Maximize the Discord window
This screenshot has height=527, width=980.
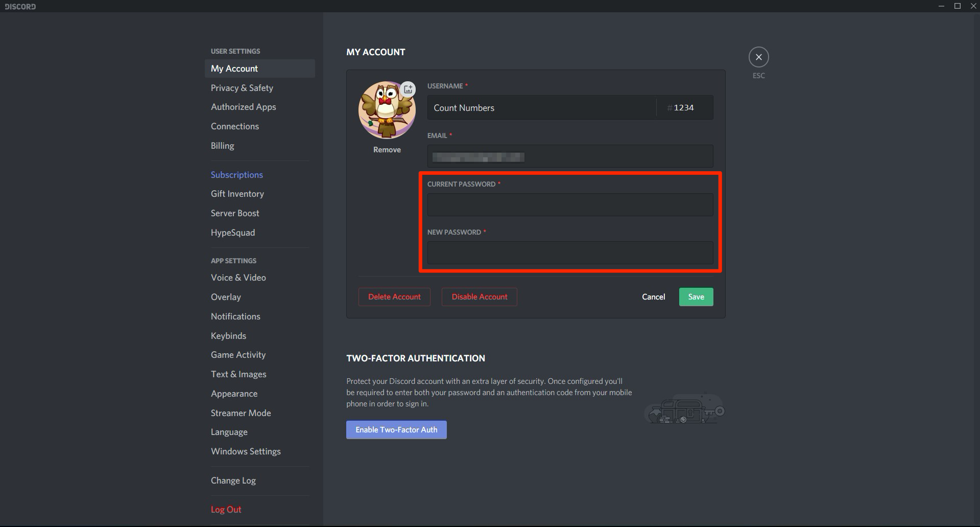click(x=958, y=6)
